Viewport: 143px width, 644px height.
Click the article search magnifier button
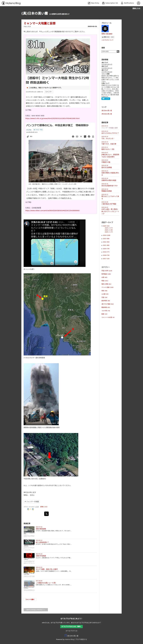(118, 52)
